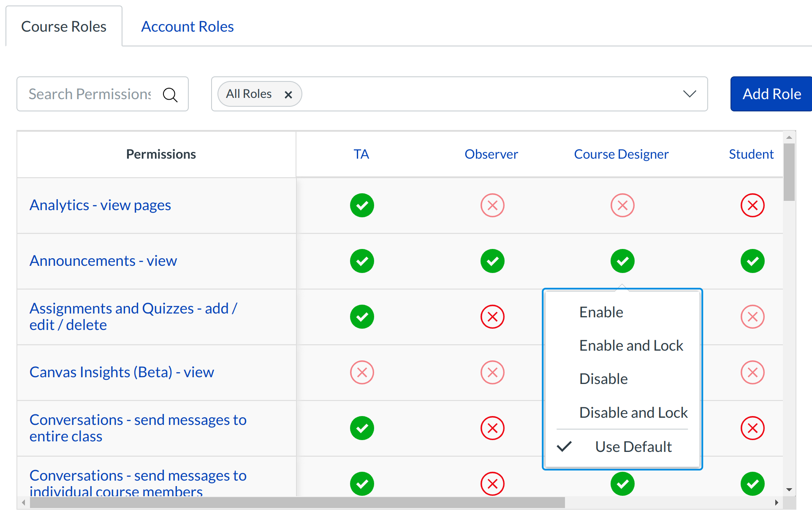
Task: Click the green checkmark for TA Analytics permission
Action: [361, 205]
